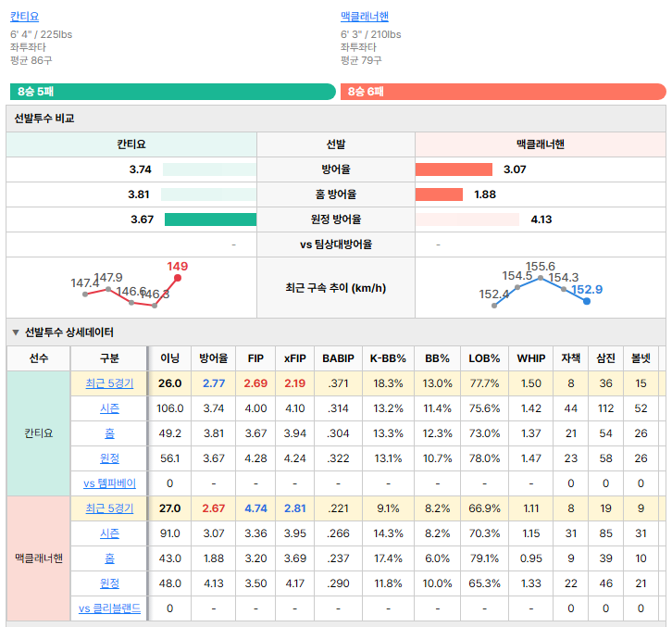Click the 홈 방어율 row label

click(x=336, y=194)
